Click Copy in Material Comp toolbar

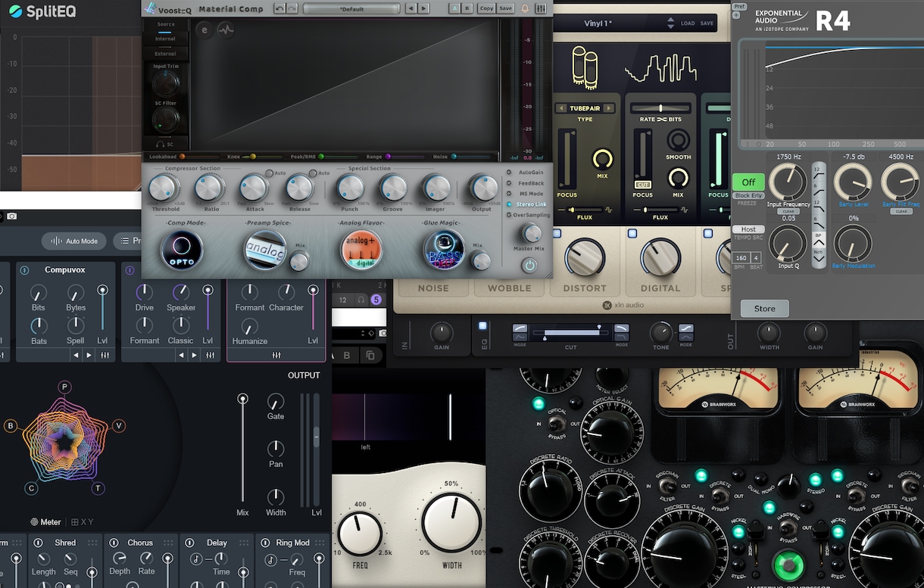click(486, 8)
